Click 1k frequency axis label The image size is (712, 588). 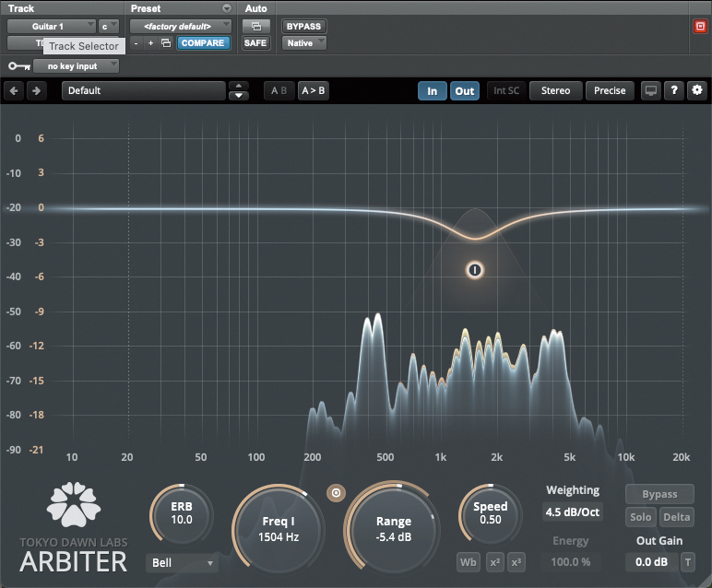click(441, 457)
